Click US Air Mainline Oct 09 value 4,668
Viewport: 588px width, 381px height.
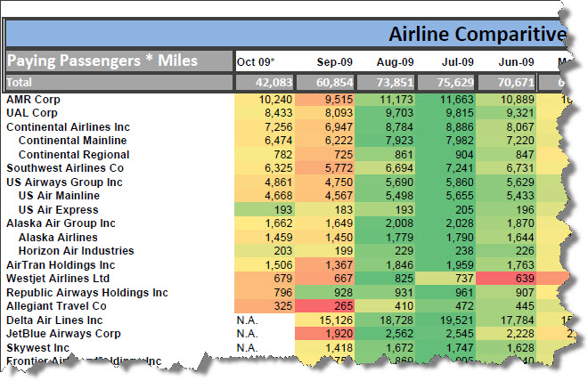(x=265, y=197)
